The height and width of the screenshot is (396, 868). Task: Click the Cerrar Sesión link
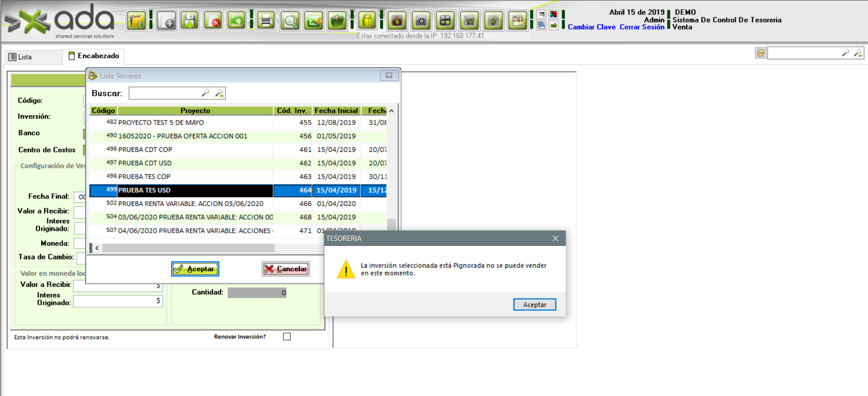[x=642, y=27]
